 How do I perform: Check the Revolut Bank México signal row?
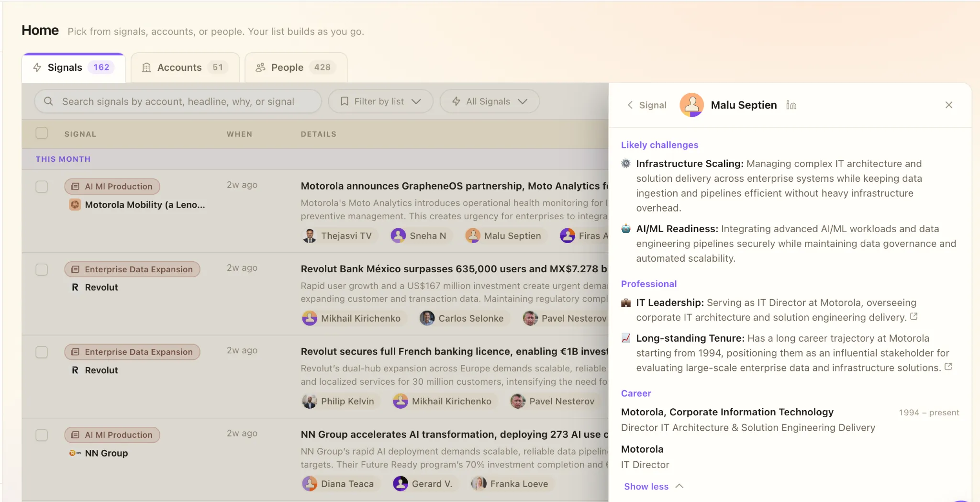pyautogui.click(x=42, y=269)
